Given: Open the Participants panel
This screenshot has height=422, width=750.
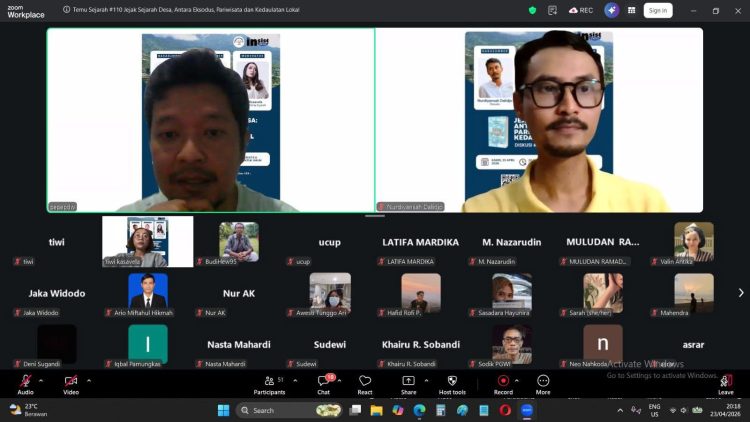Looking at the screenshot, I should click(269, 381).
